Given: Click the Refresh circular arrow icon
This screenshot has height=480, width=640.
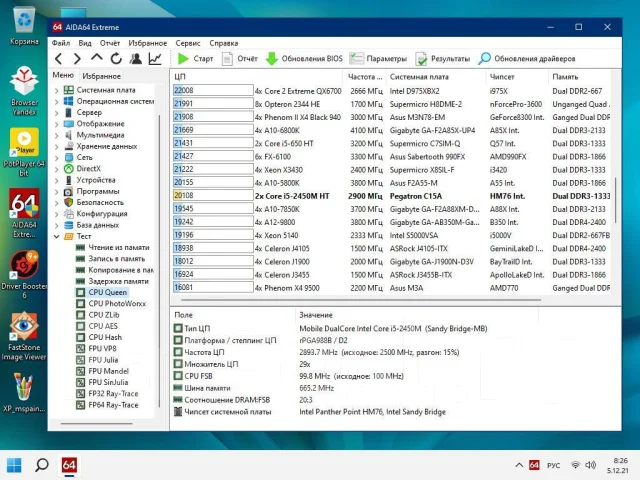Looking at the screenshot, I should tap(116, 59).
